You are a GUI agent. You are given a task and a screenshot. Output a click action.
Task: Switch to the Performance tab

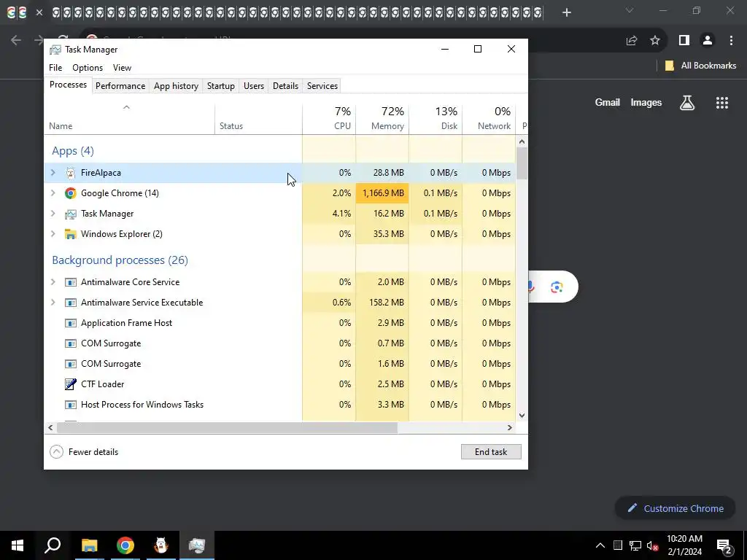120,86
